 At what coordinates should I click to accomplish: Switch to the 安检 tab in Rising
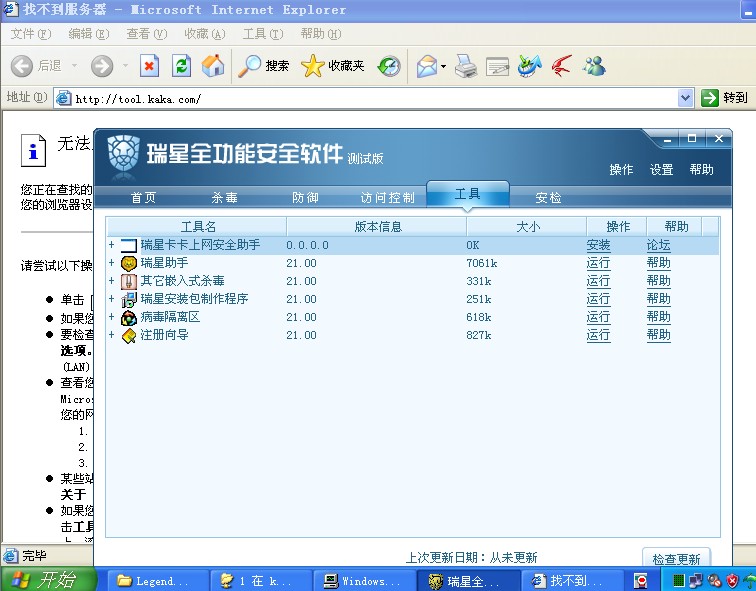[548, 198]
